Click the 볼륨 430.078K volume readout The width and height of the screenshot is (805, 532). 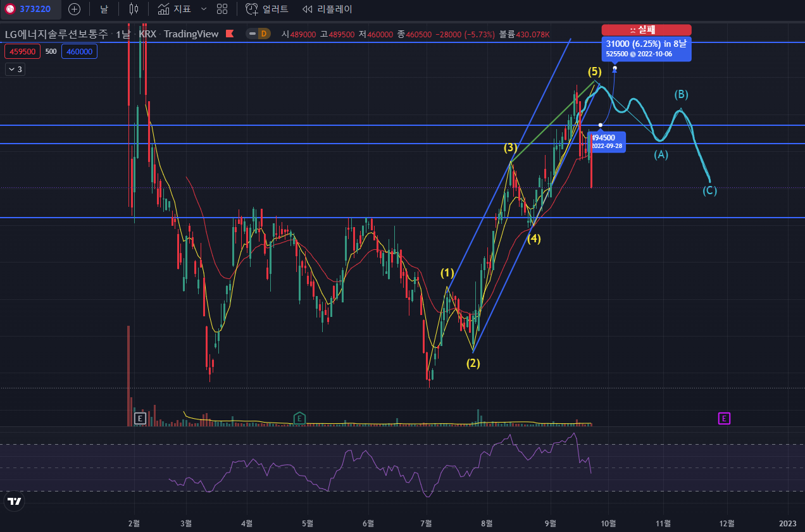pos(524,34)
